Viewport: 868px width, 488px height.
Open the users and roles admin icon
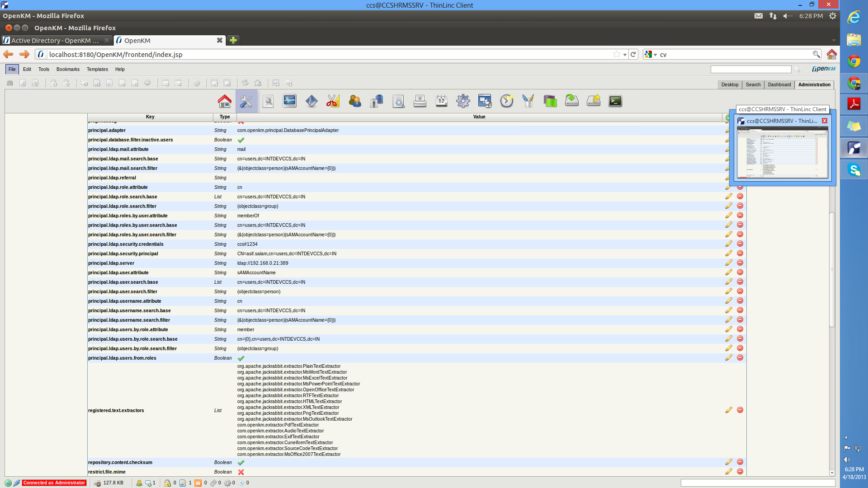tap(355, 101)
